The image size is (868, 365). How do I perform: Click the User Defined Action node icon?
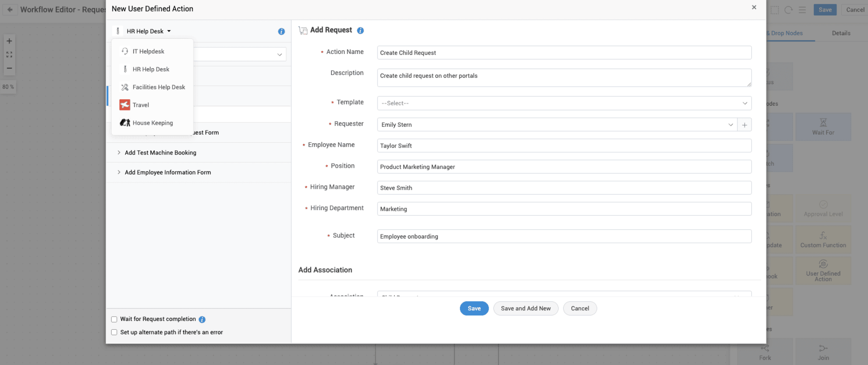(823, 264)
